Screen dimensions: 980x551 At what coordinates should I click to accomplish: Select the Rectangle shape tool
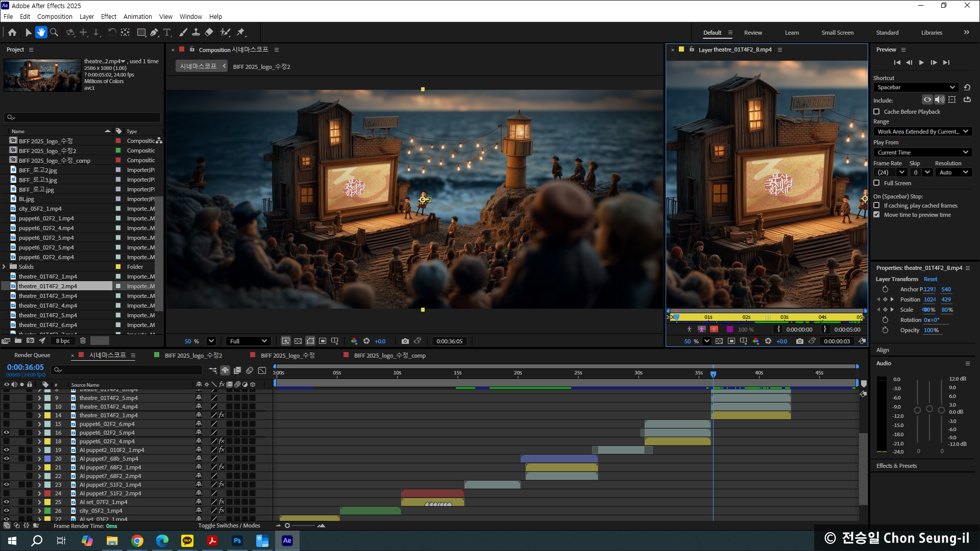(141, 32)
